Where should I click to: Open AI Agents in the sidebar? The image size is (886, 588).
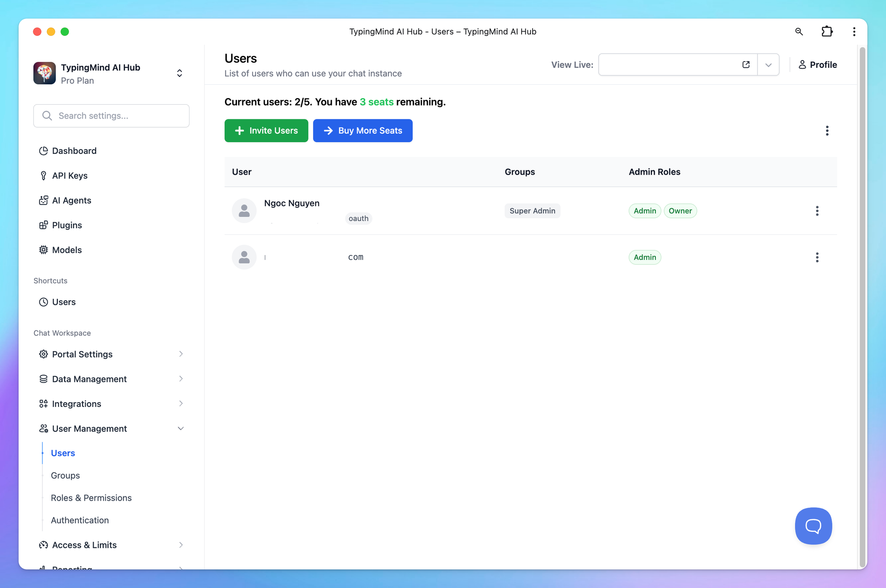[71, 201]
